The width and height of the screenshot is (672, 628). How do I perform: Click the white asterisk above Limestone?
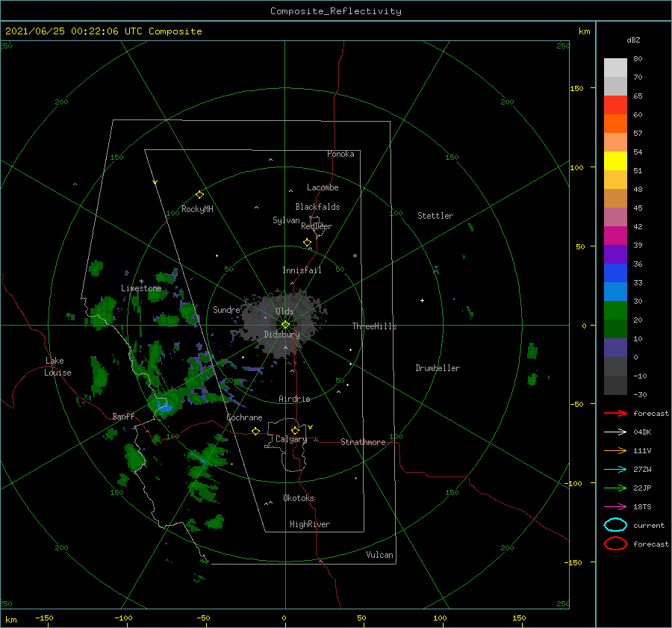(141, 282)
